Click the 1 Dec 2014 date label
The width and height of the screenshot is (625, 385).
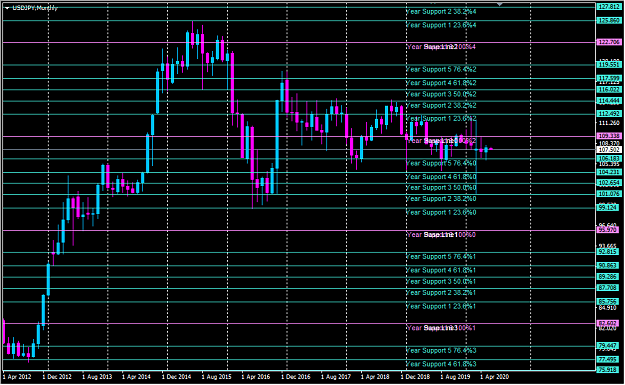point(176,377)
